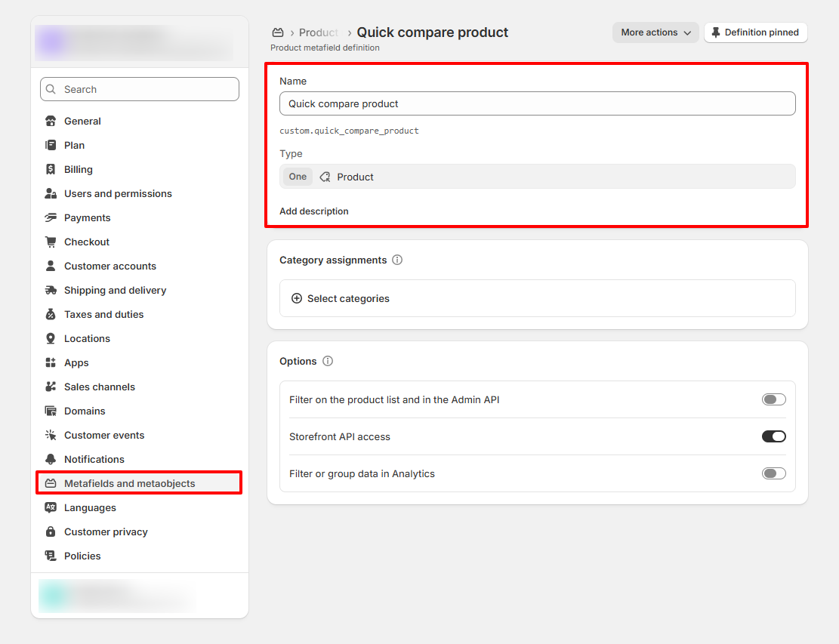
Task: Navigate to Shipping and delivery
Action: [x=139, y=290]
